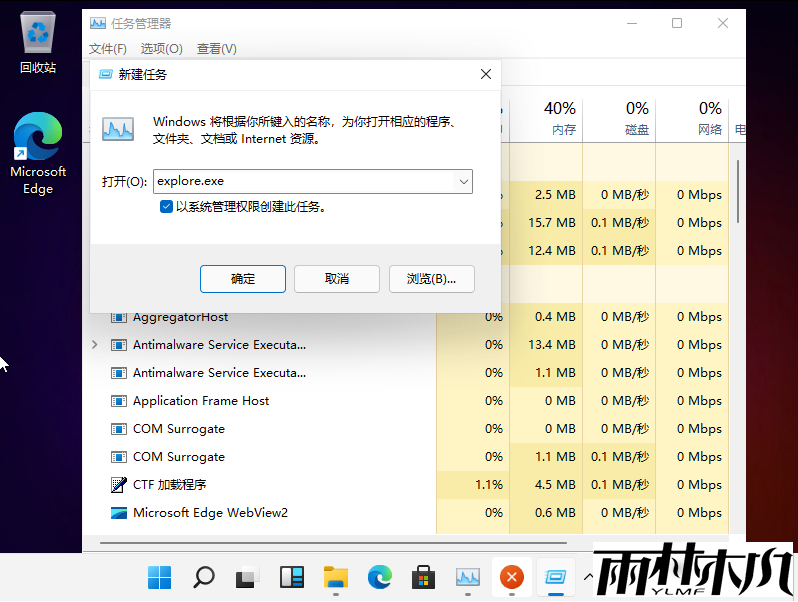Launch Microsoft Store from taskbar
Screen dimensions: 798x602
423,577
